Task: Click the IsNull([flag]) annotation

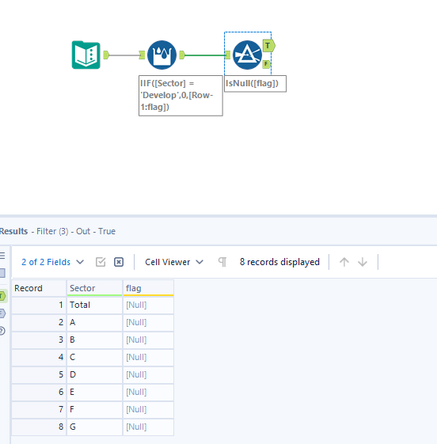Action: click(x=255, y=84)
